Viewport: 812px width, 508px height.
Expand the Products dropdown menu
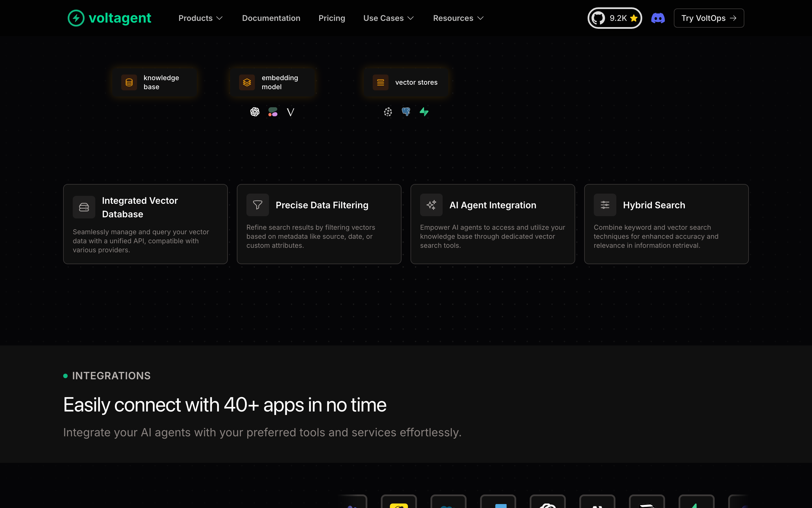pos(200,18)
